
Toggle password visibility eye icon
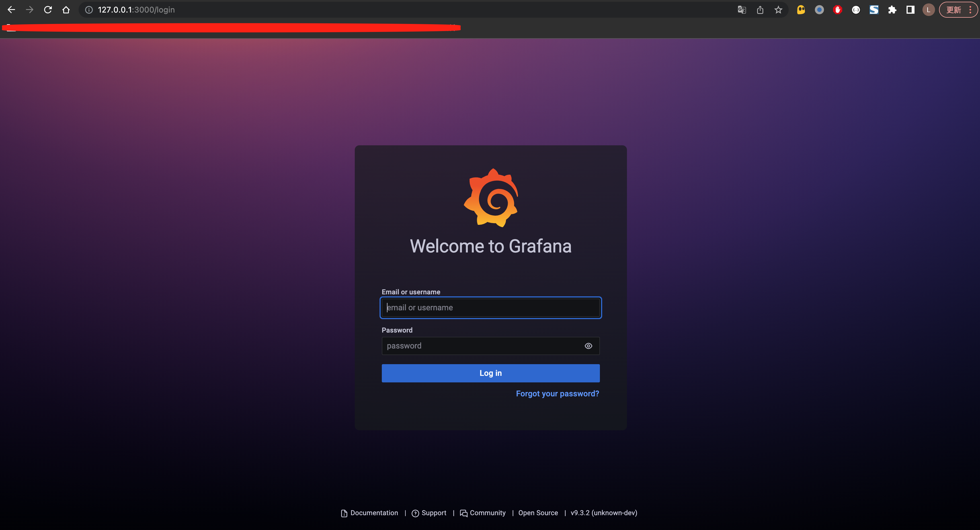(589, 346)
